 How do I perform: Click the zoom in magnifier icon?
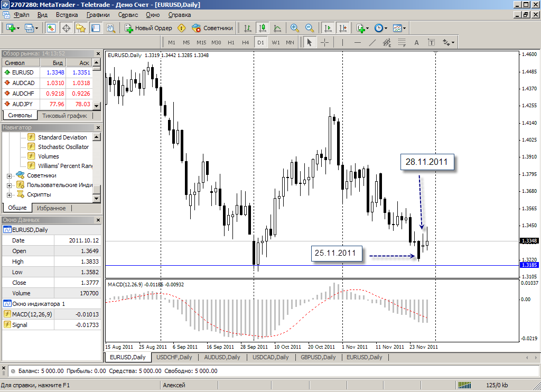coord(295,28)
